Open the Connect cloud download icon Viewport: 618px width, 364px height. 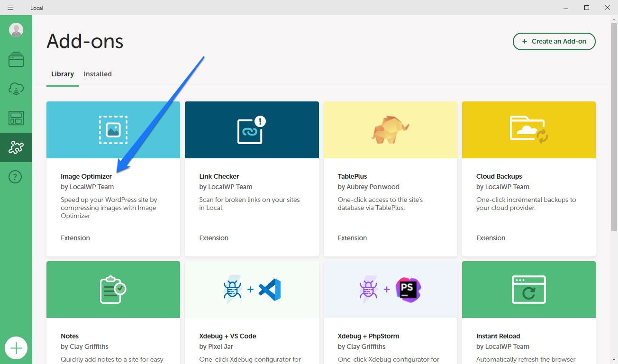tap(16, 89)
